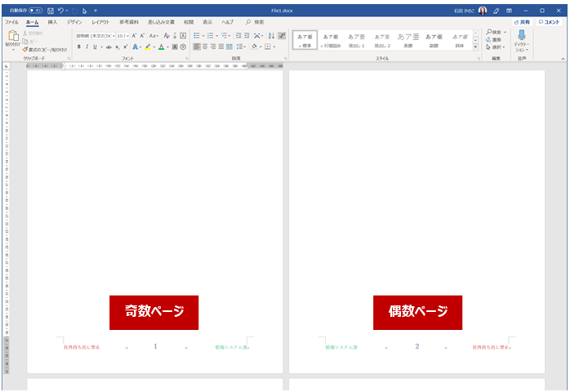Click the 検索 search field in ribbon
This screenshot has width=570, height=392.
click(x=258, y=22)
